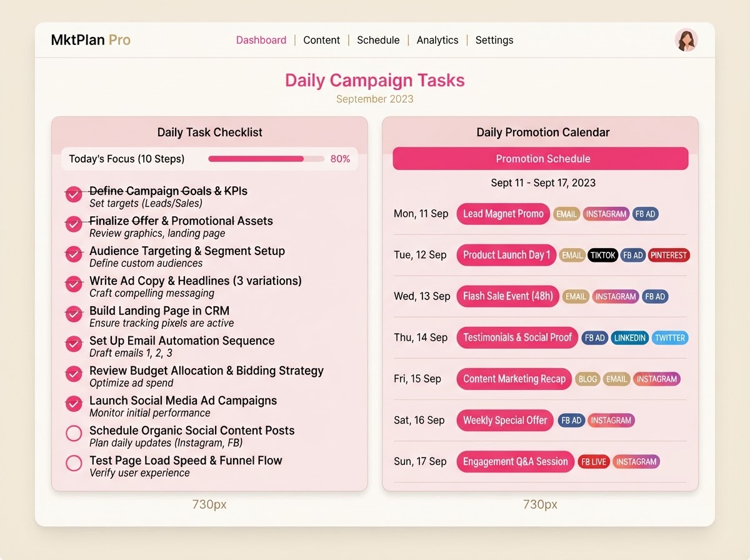Open the Settings tab
Image resolution: width=750 pixels, height=560 pixels.
[494, 40]
